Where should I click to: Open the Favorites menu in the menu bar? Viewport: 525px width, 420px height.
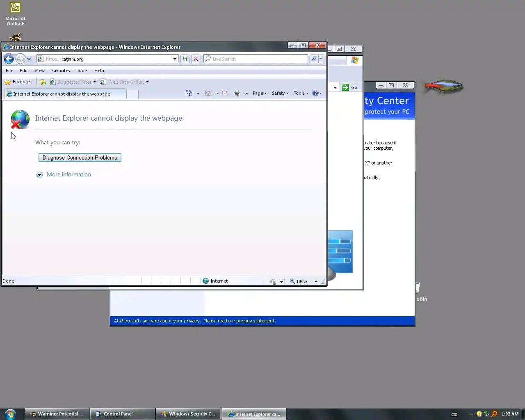(61, 71)
